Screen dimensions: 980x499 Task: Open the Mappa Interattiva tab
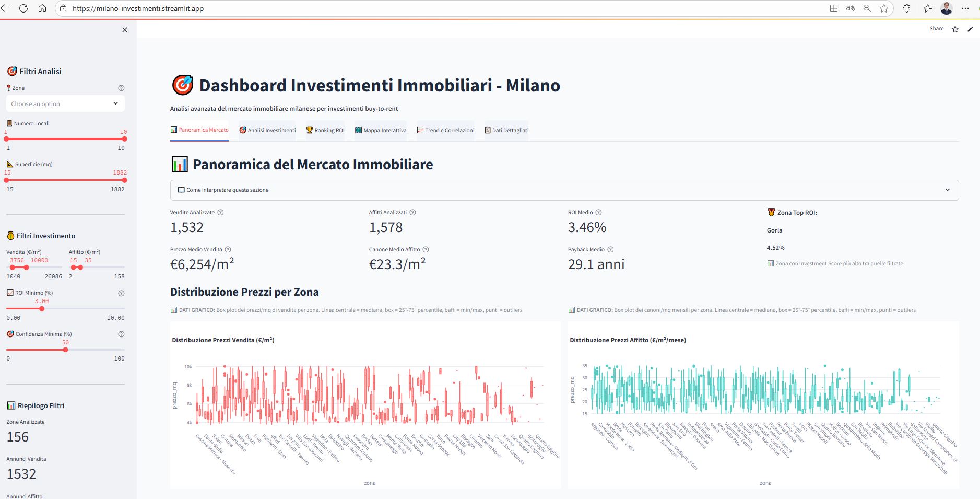pos(381,130)
